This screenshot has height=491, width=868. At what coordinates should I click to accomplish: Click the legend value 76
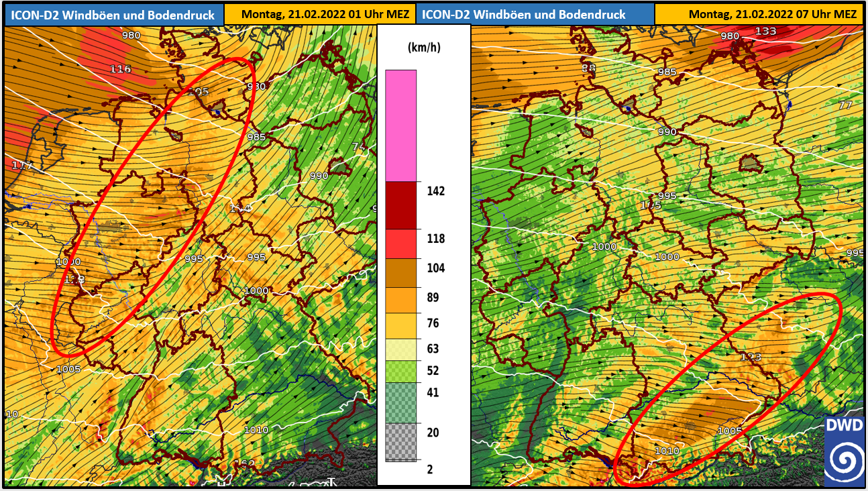[x=433, y=323]
